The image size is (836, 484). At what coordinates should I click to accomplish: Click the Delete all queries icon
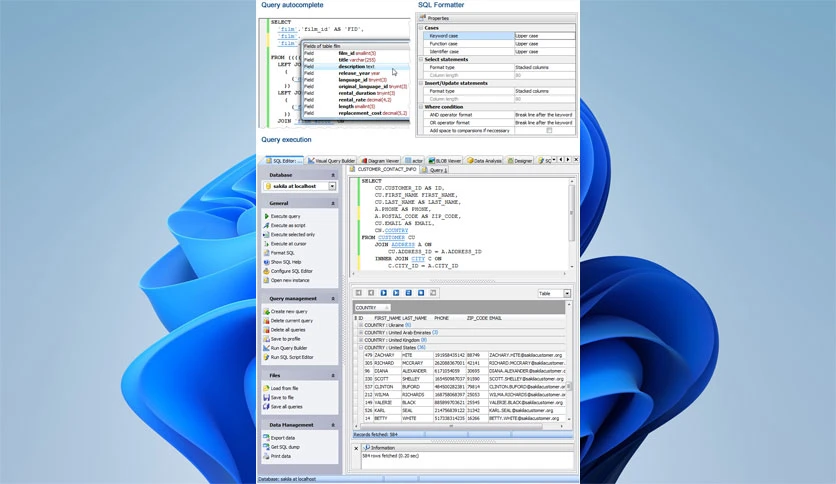pyautogui.click(x=267, y=329)
